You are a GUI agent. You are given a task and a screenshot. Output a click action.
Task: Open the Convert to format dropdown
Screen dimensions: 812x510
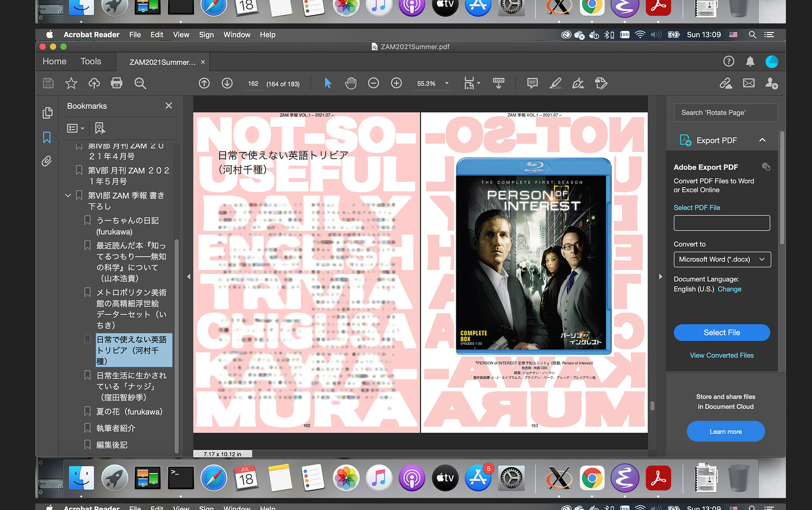click(722, 260)
